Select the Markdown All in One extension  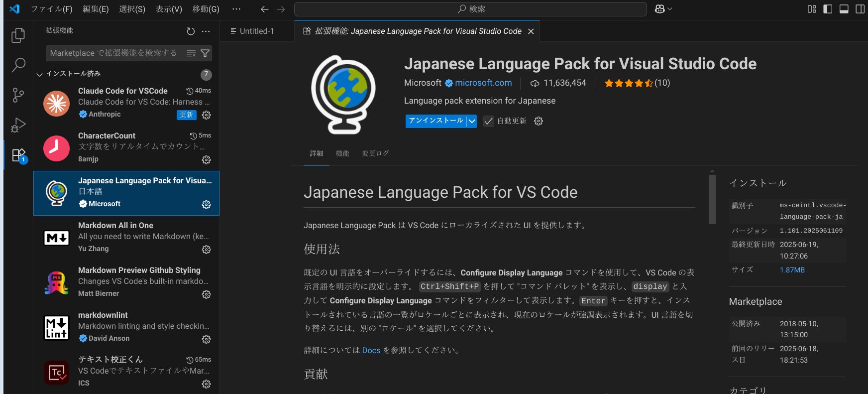(126, 238)
